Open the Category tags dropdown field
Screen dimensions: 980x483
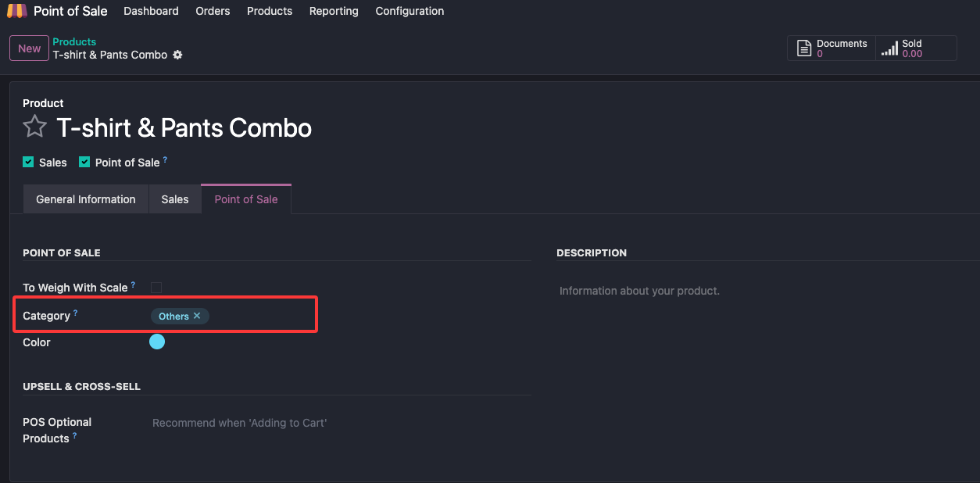click(x=258, y=316)
